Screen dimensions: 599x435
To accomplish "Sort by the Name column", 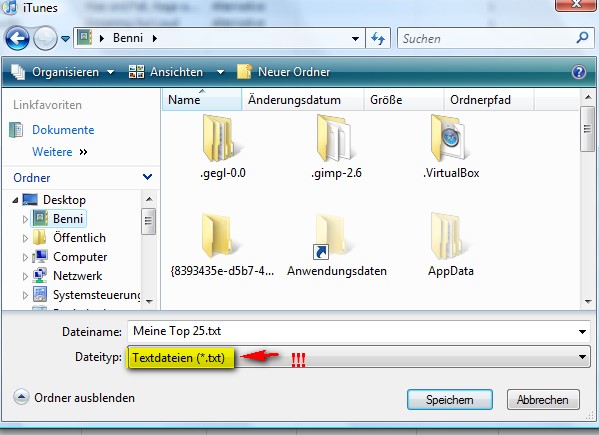I will pos(202,100).
